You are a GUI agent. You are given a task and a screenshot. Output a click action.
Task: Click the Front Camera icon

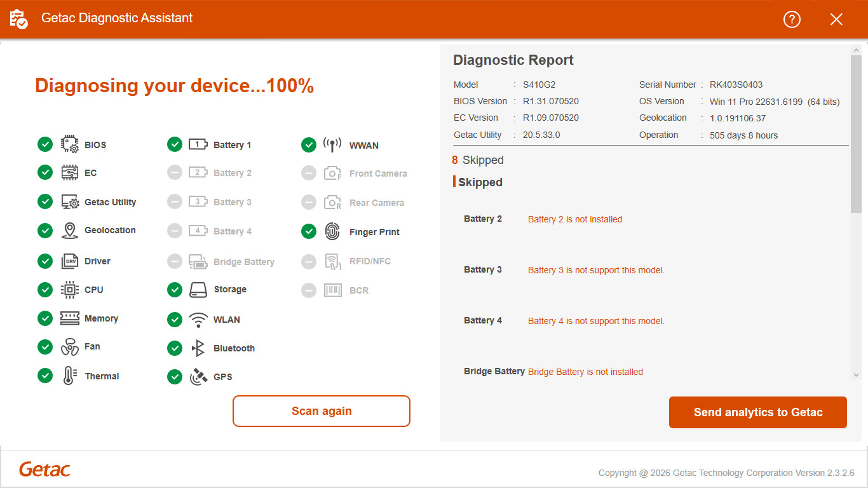tap(332, 173)
